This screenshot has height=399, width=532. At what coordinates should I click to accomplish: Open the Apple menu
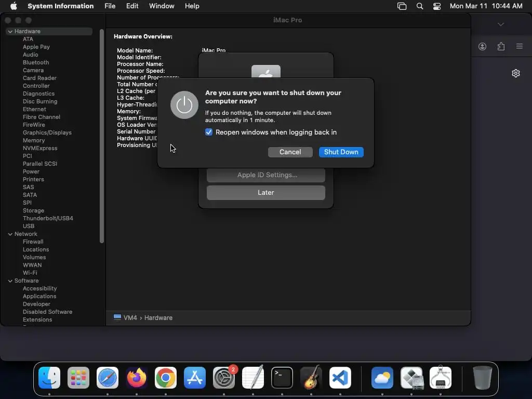tap(14, 6)
